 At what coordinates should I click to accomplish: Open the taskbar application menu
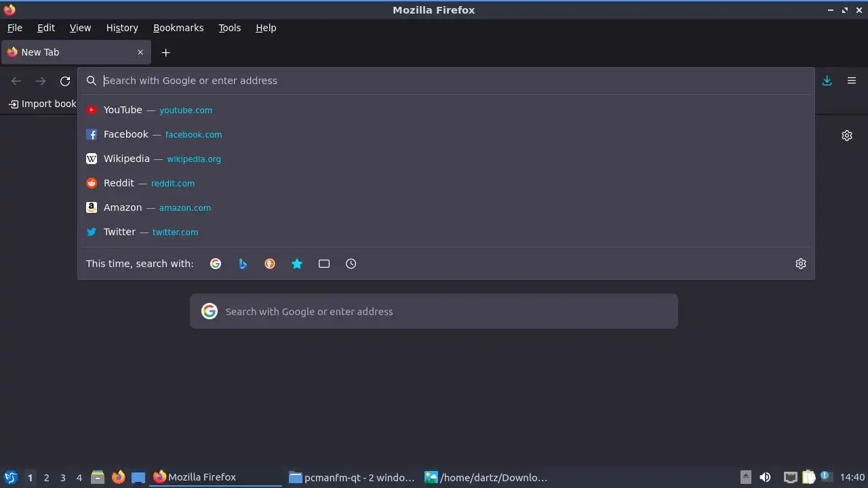click(10, 477)
